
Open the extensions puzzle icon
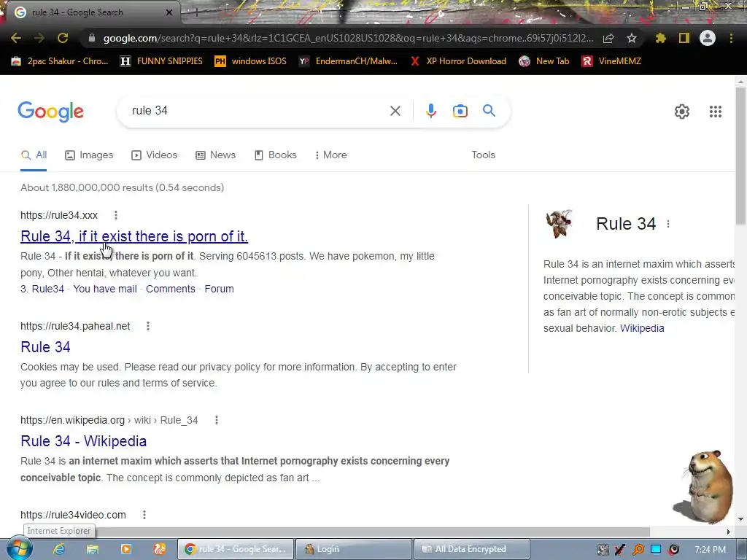pos(661,38)
